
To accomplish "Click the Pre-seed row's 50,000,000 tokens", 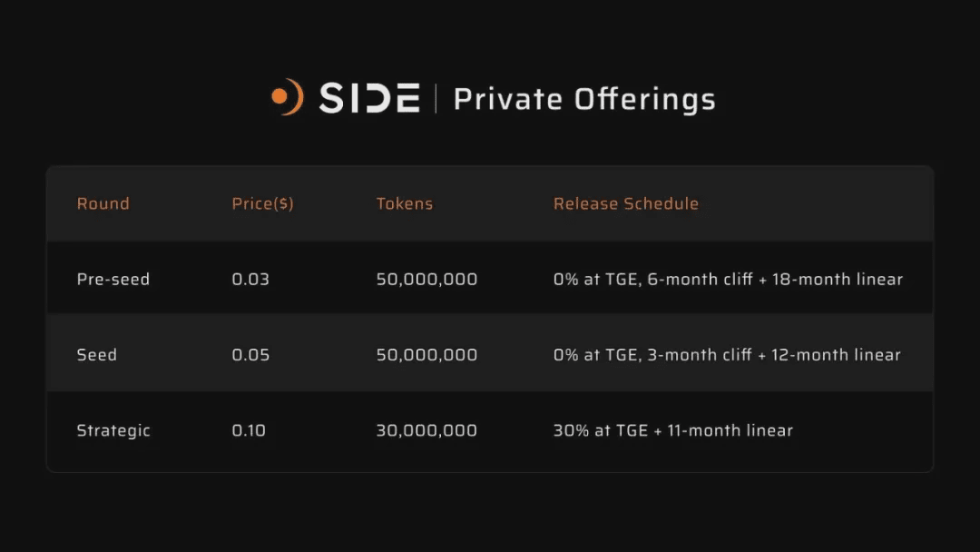I will click(x=426, y=279).
